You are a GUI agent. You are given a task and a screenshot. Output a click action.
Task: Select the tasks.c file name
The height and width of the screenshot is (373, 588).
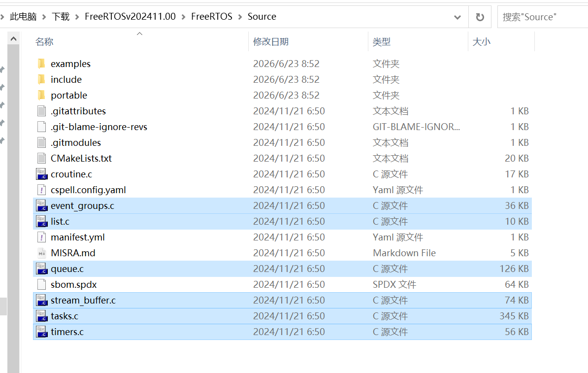click(x=65, y=316)
